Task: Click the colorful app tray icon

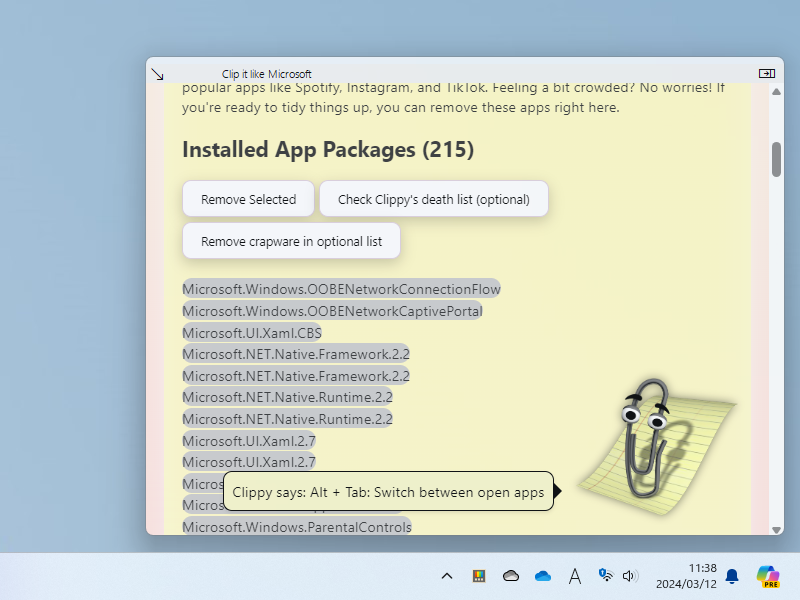Action: point(479,576)
